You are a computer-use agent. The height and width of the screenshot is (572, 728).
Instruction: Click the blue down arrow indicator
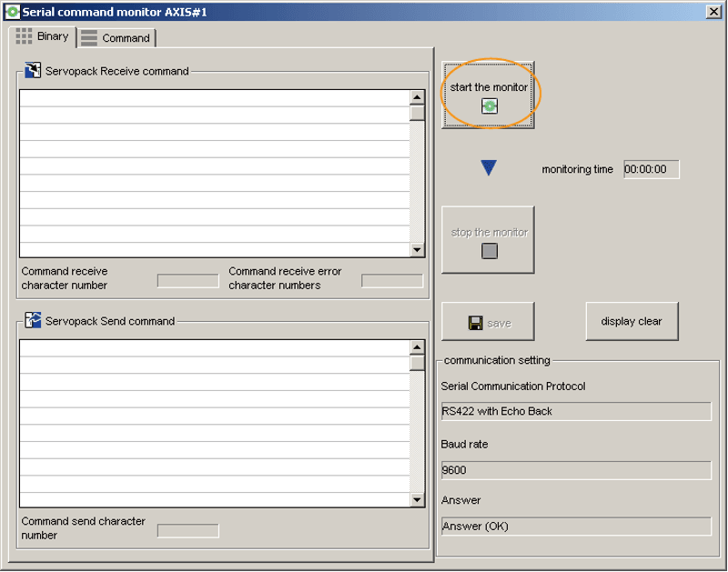click(x=489, y=168)
